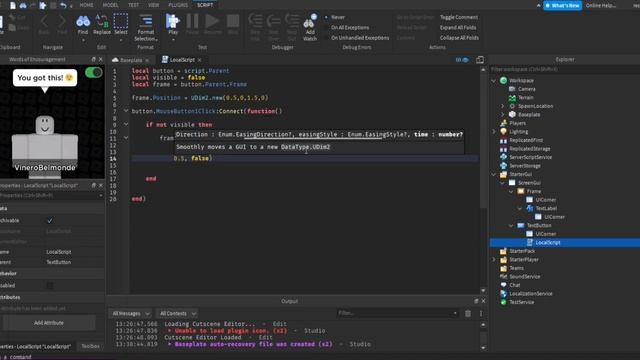Click the Back navigation arrow

tap(44, 20)
